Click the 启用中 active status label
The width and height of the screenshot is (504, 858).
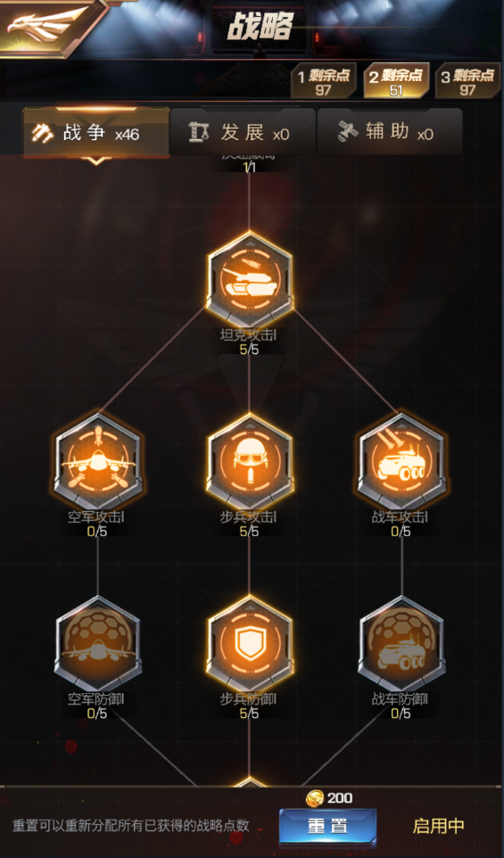pyautogui.click(x=438, y=826)
